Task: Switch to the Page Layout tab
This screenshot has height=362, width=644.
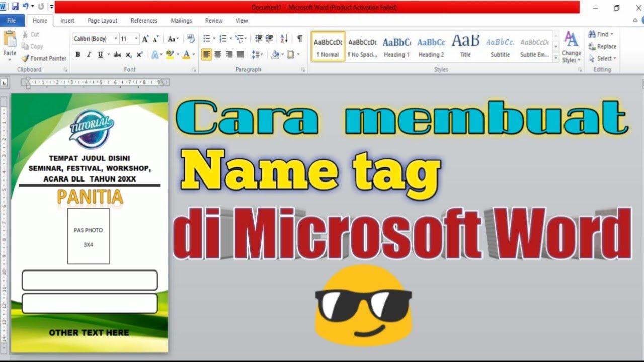Action: click(x=102, y=21)
